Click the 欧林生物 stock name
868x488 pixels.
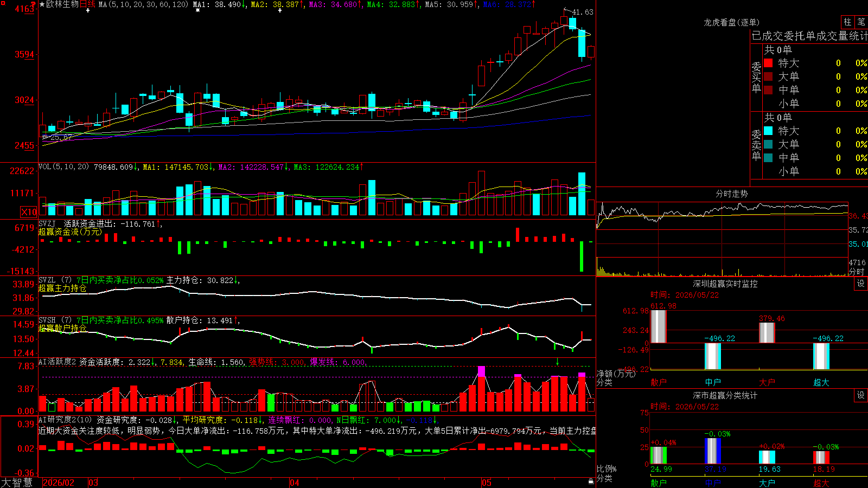click(63, 4)
